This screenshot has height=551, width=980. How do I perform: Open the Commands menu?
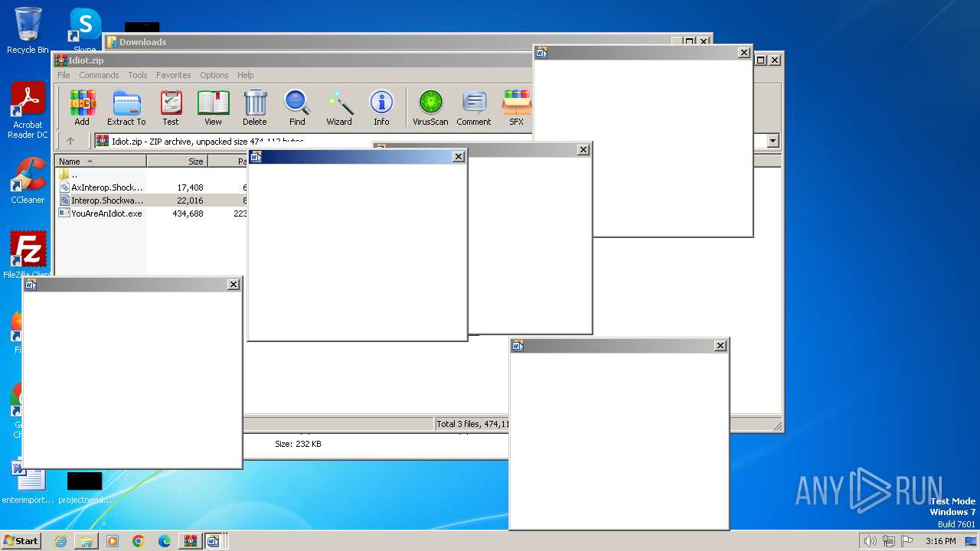[99, 75]
